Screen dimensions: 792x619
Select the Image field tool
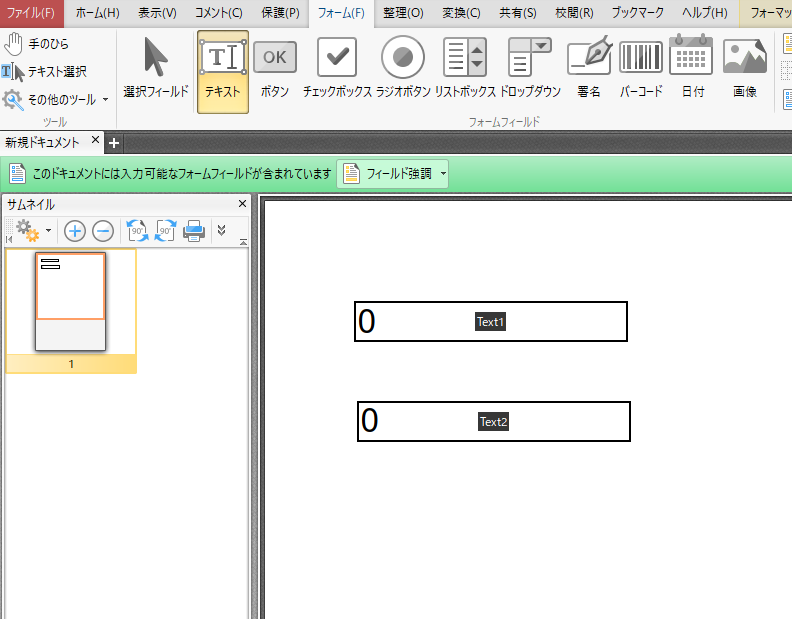(745, 69)
